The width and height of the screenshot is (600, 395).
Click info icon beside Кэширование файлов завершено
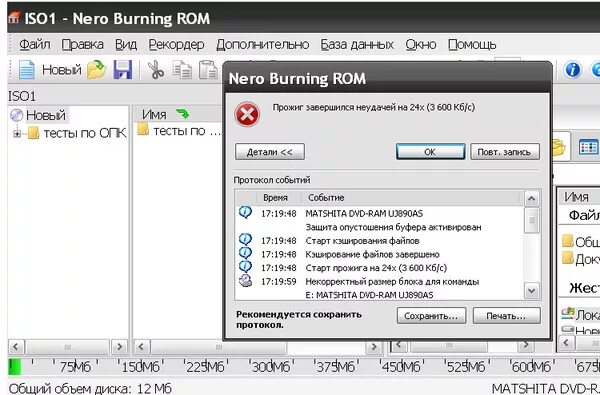coord(245,253)
